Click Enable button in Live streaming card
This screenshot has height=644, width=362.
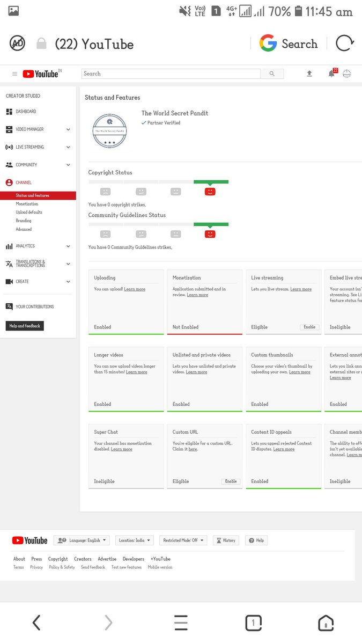(x=309, y=327)
